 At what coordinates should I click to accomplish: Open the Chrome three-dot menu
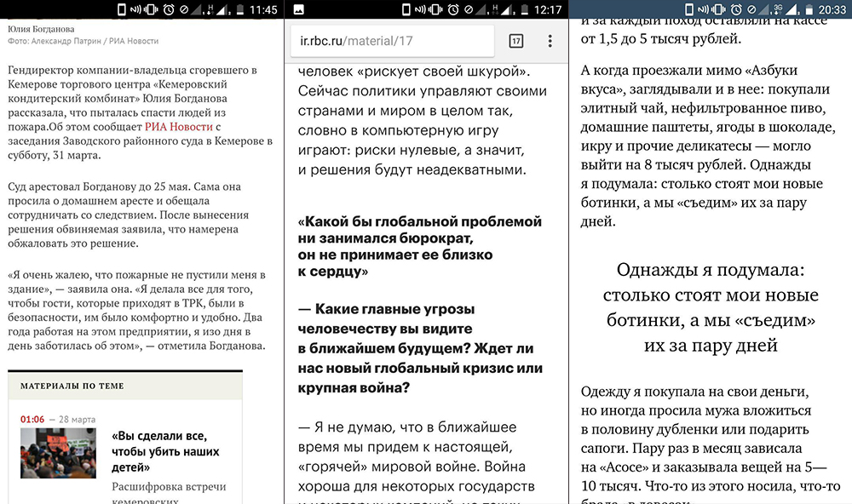550,41
